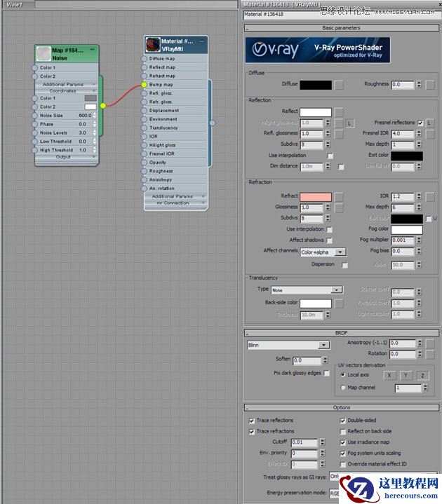
Task: Click the Reflect color map button
Action: (x=339, y=112)
